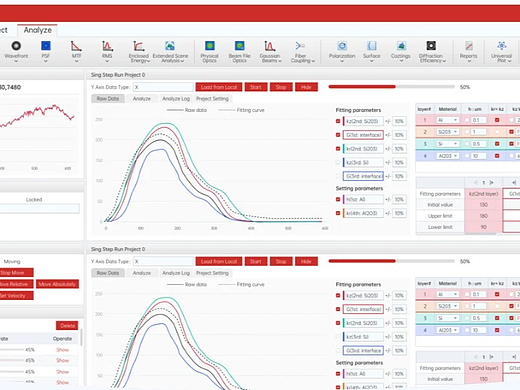The image size is (520, 390).
Task: Expand the Polarization dropdown chevron
Action: [342, 61]
